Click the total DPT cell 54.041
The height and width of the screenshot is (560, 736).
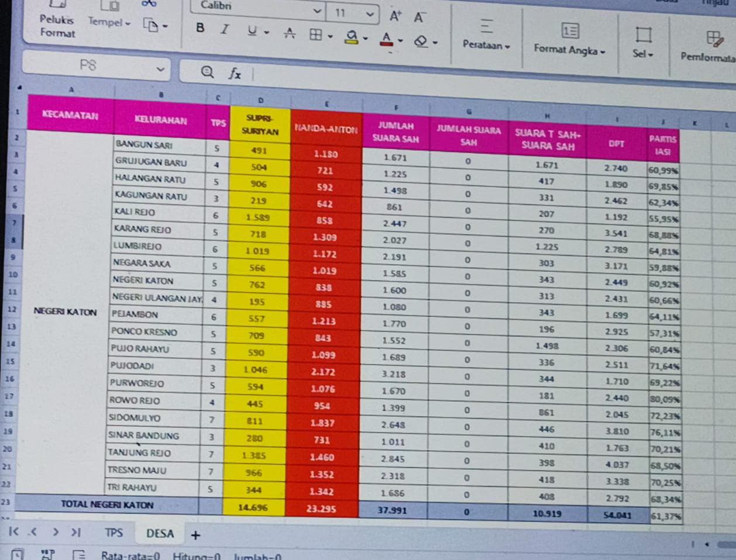[x=617, y=516]
